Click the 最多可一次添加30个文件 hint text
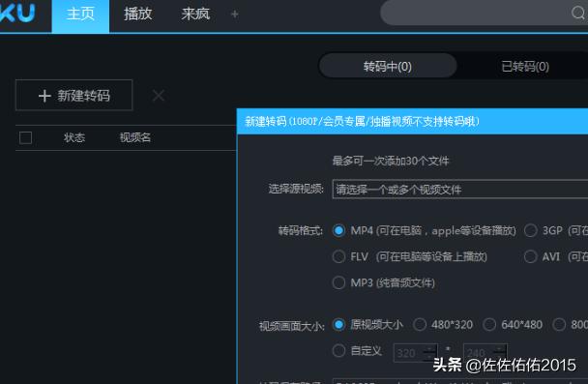The image size is (588, 384). (391, 161)
